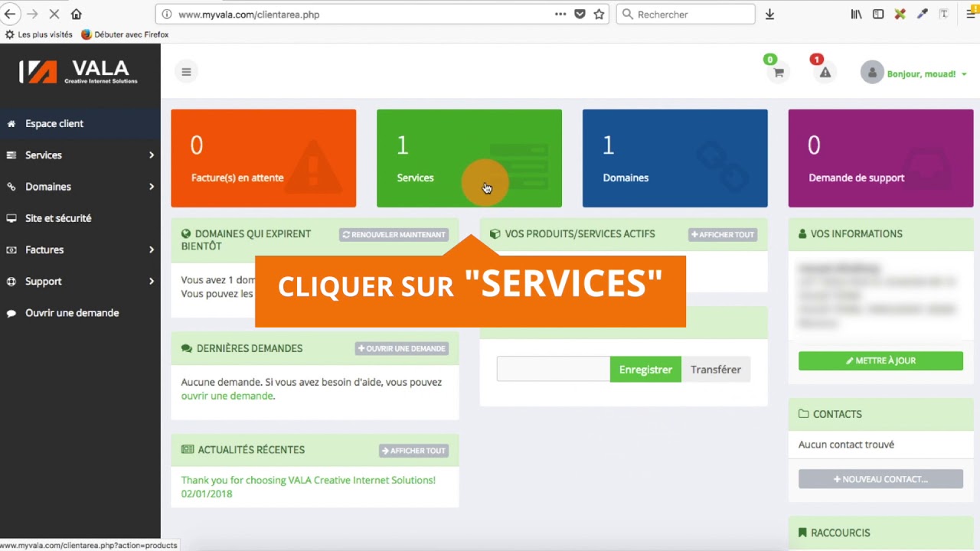Click the user avatar icon
Viewport: 980px width, 551px height.
pos(872,73)
